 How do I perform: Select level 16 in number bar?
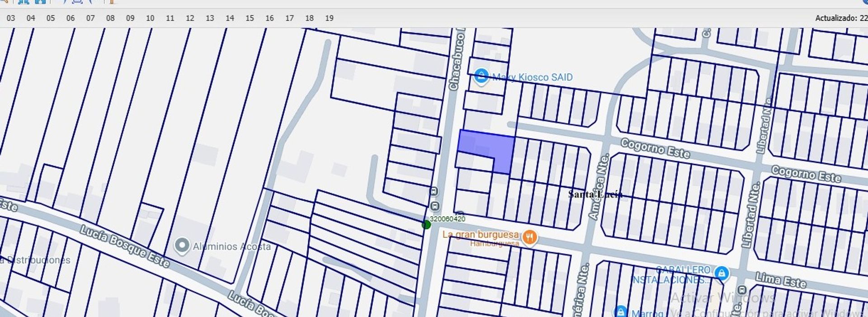269,18
